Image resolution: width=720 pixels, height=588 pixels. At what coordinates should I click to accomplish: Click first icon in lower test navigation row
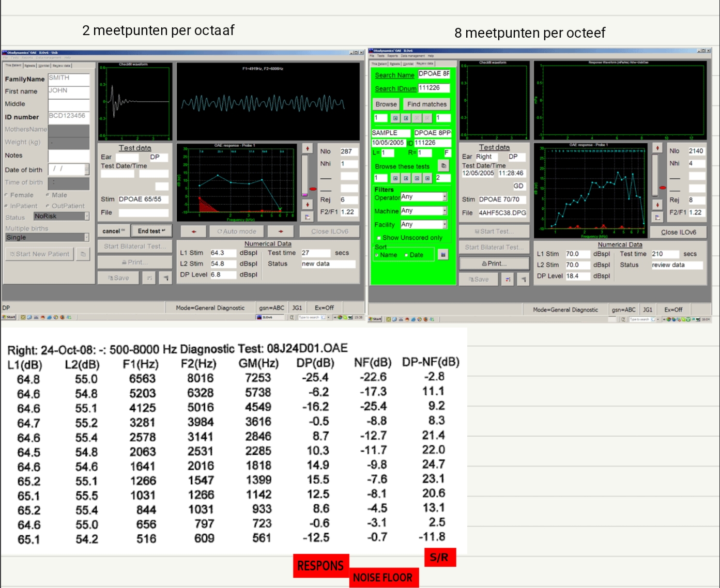(x=395, y=178)
